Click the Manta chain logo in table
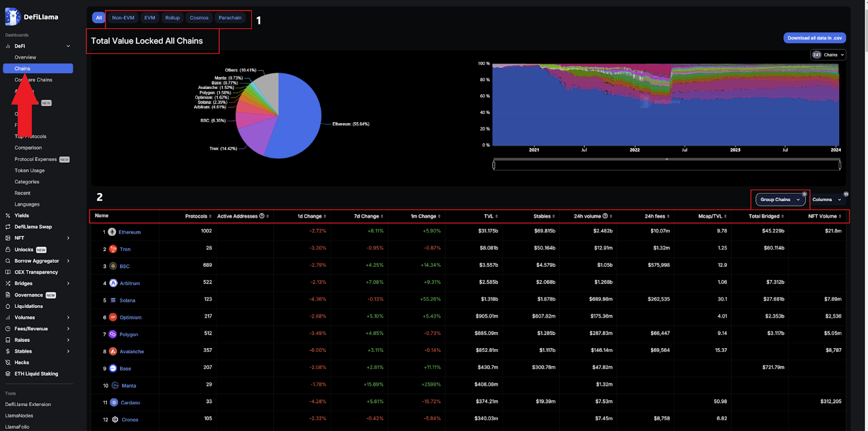The image size is (868, 431). pos(115,385)
